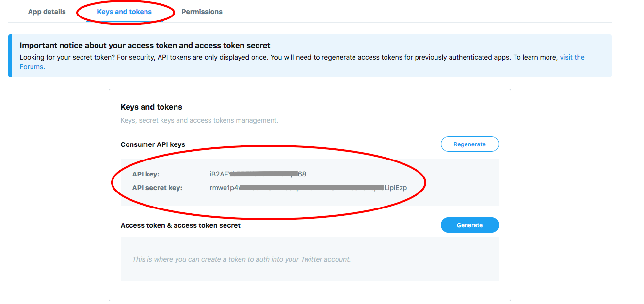Click the "Keys and tokens" card heading
644x304 pixels.
click(x=151, y=107)
